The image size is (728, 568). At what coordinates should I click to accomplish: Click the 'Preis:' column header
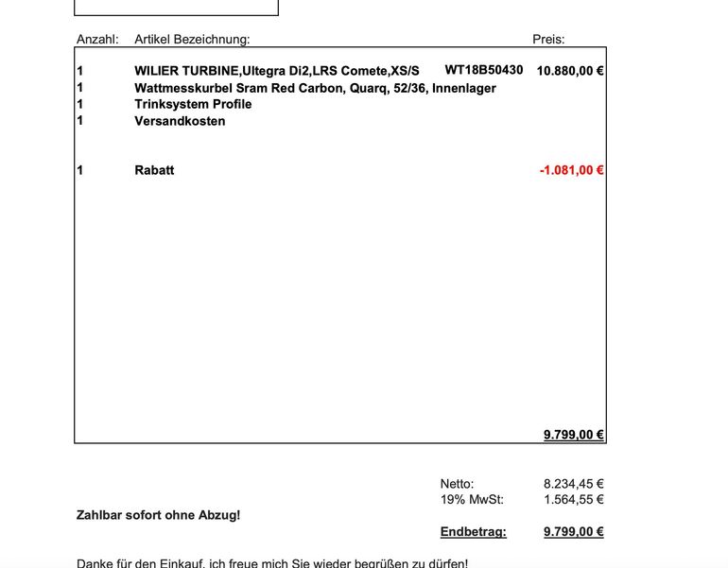(548, 40)
